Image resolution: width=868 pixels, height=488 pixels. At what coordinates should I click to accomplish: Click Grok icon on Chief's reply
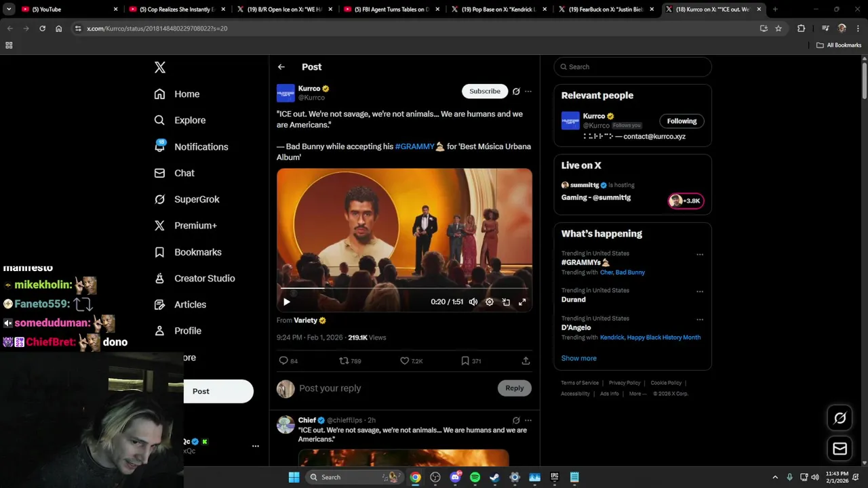tap(516, 420)
